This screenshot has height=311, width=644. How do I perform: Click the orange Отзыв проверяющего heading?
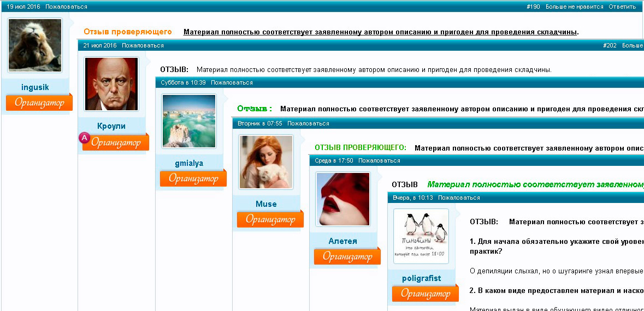pos(128,32)
